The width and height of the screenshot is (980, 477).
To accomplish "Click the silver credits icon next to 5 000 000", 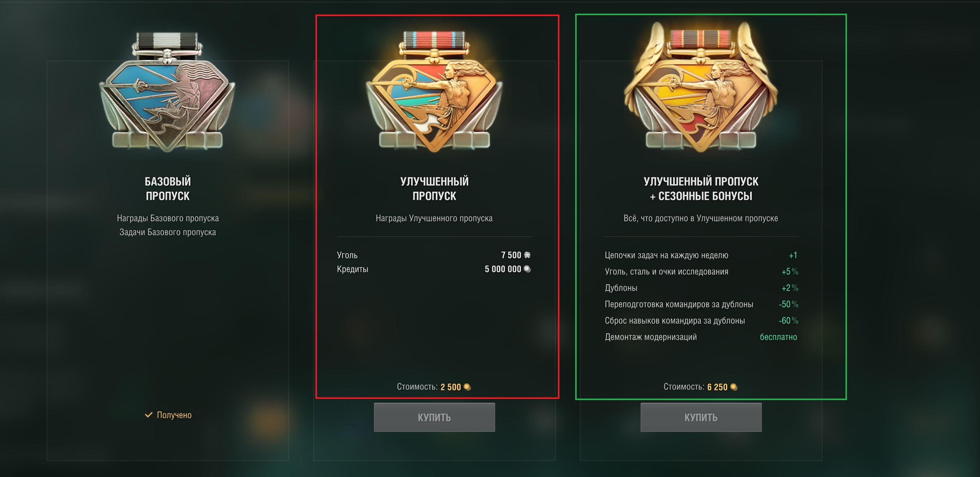I will [x=527, y=269].
